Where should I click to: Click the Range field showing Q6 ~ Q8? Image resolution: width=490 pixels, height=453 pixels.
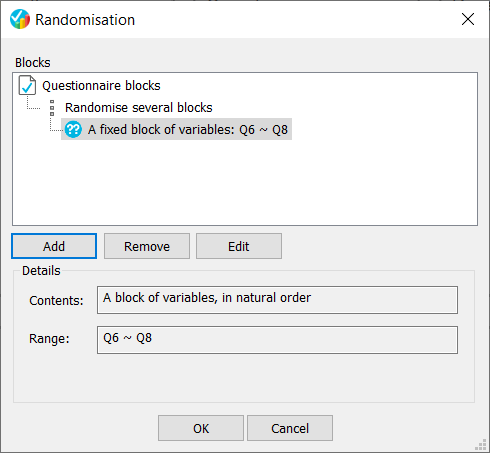pyautogui.click(x=277, y=340)
